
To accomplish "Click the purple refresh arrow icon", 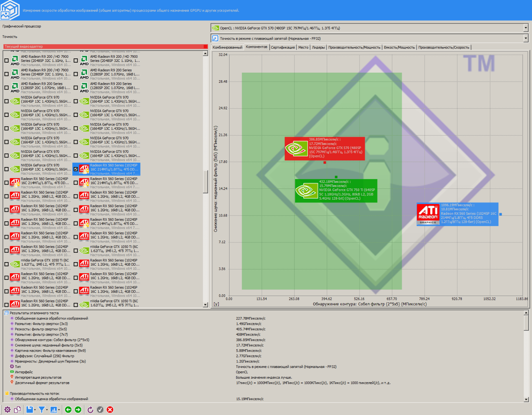I will click(90, 410).
